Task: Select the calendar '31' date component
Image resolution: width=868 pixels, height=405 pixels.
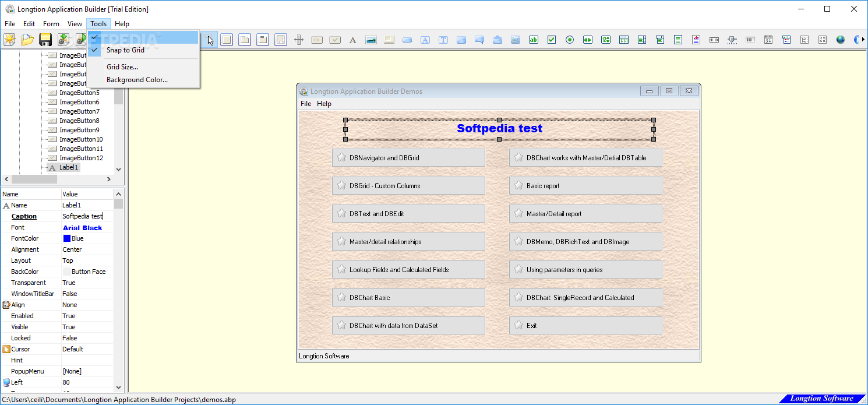Action: [x=768, y=40]
